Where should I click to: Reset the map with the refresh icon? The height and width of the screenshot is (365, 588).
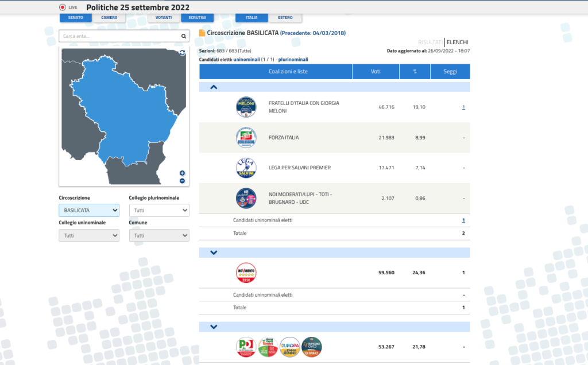[182, 53]
